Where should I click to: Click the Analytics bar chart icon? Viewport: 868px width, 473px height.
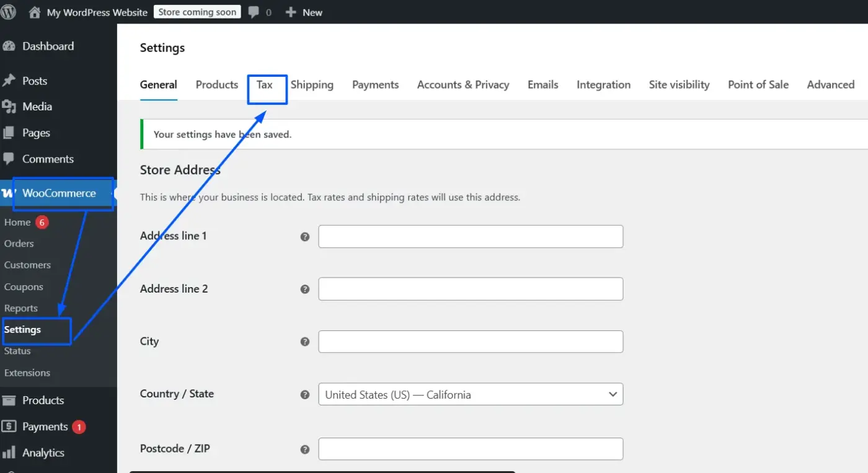point(9,453)
